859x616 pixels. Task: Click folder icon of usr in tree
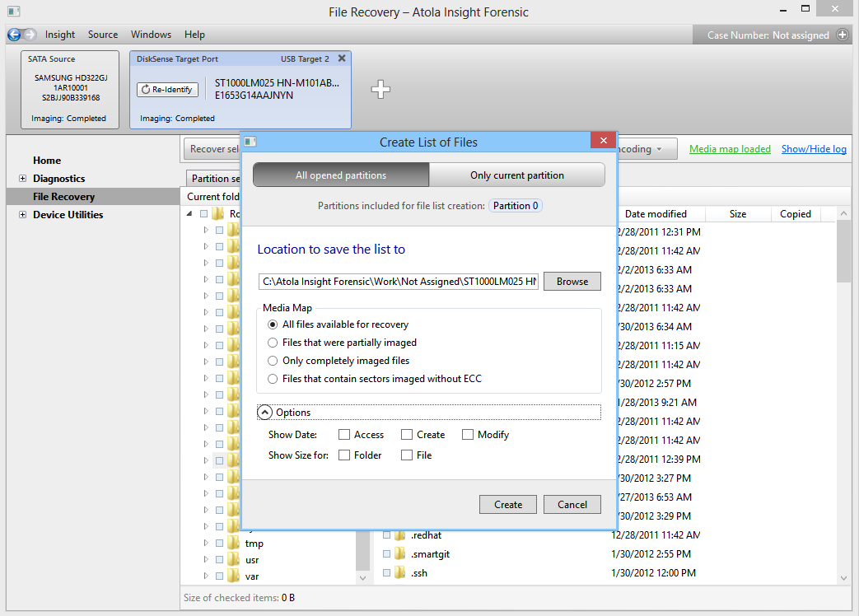(234, 560)
